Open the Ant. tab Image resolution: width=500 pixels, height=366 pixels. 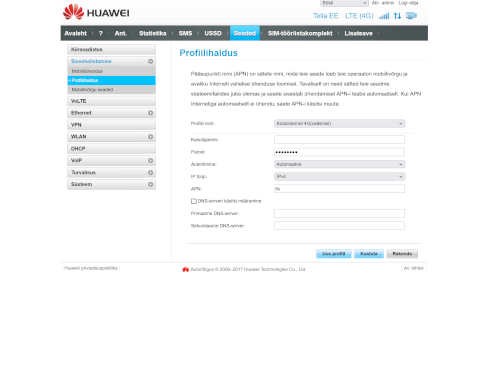coord(121,33)
